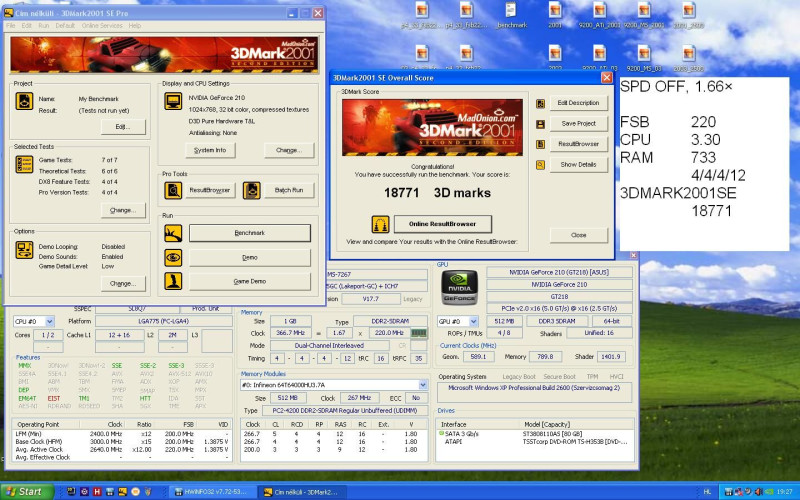Open the CPU #0 dropdown in HWiNFO
800x500 pixels.
point(49,321)
